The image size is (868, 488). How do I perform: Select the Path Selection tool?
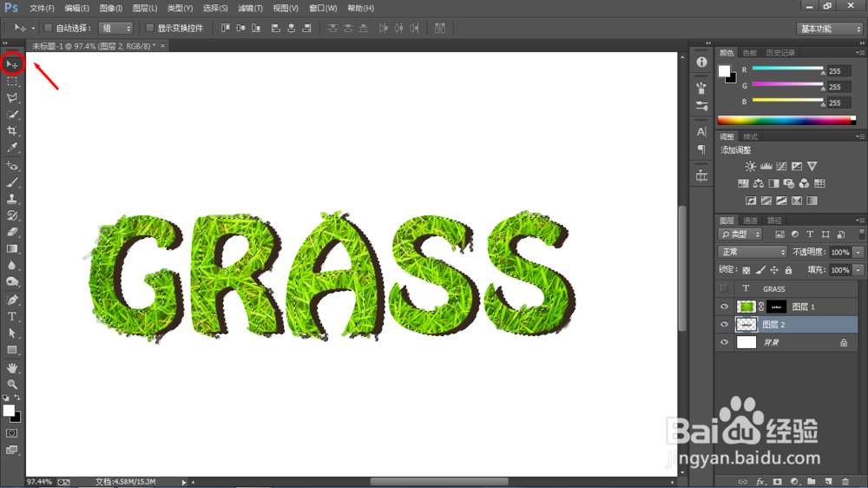[x=12, y=333]
